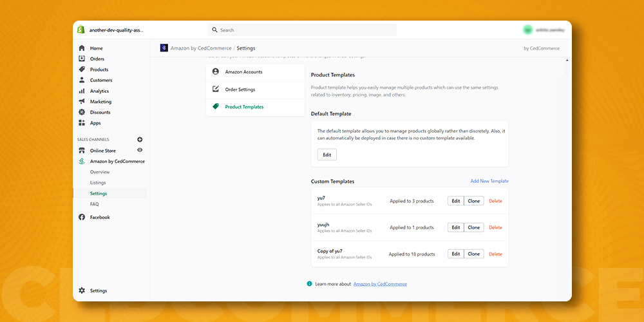Image resolution: width=644 pixels, height=322 pixels.
Task: Click the Discounts badge icon
Action: [82, 112]
